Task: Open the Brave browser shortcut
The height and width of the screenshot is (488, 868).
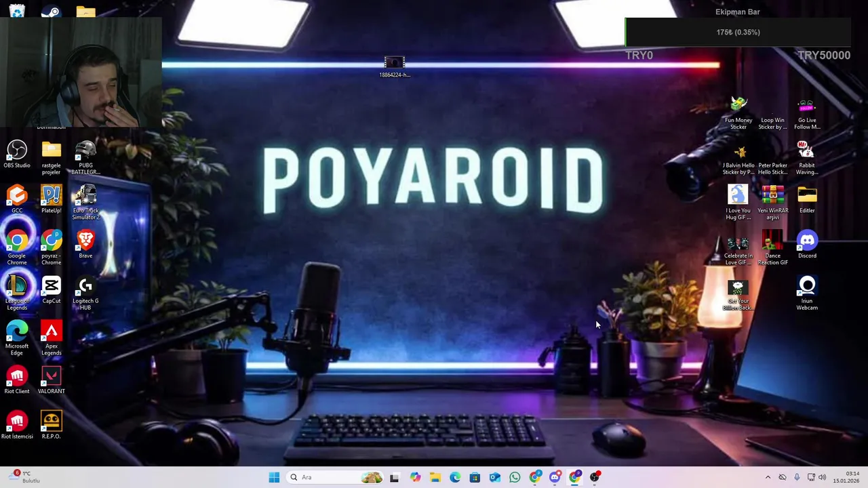Action: (85, 245)
